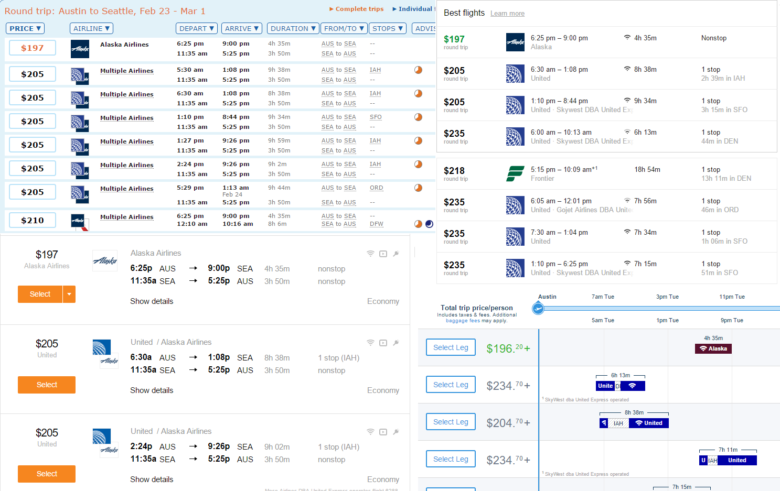Click 'Select Leg' for the $196.20 fare
The width and height of the screenshot is (780, 491).
[x=449, y=348]
